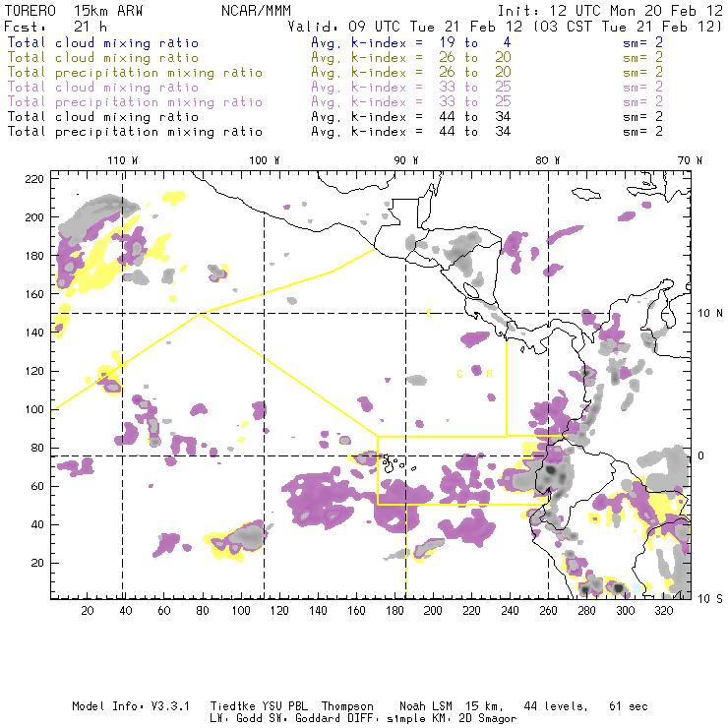
Task: Click black "Total precipitation mixing ratio" legend entry
Action: click(x=135, y=132)
